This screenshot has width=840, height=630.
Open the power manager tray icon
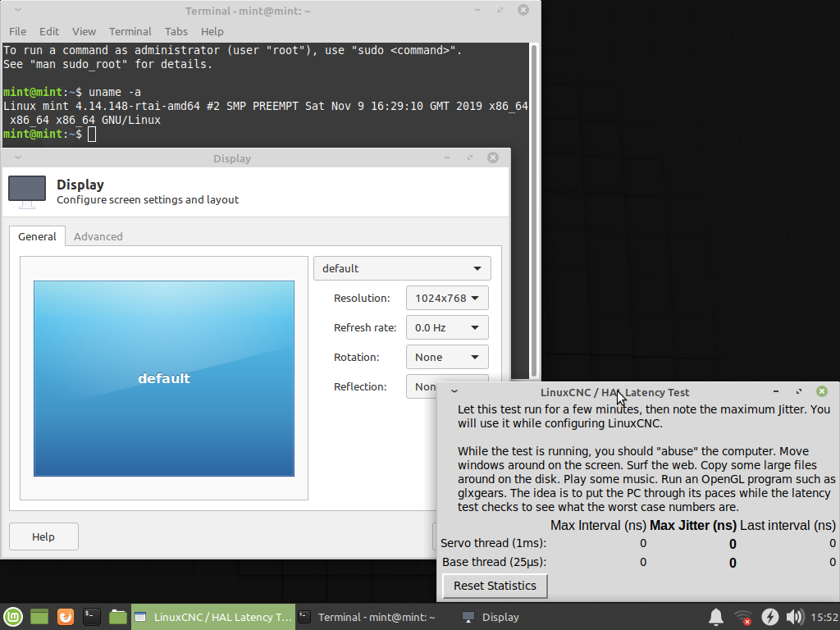coord(769,617)
